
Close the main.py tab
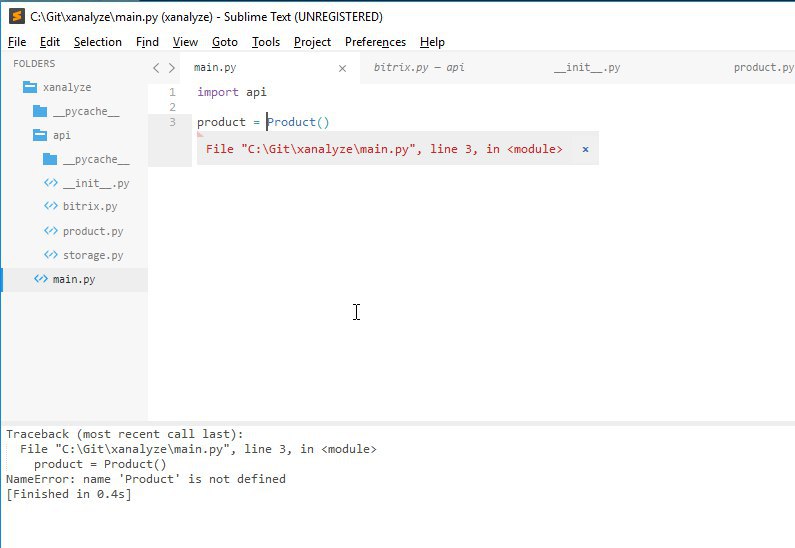point(342,69)
